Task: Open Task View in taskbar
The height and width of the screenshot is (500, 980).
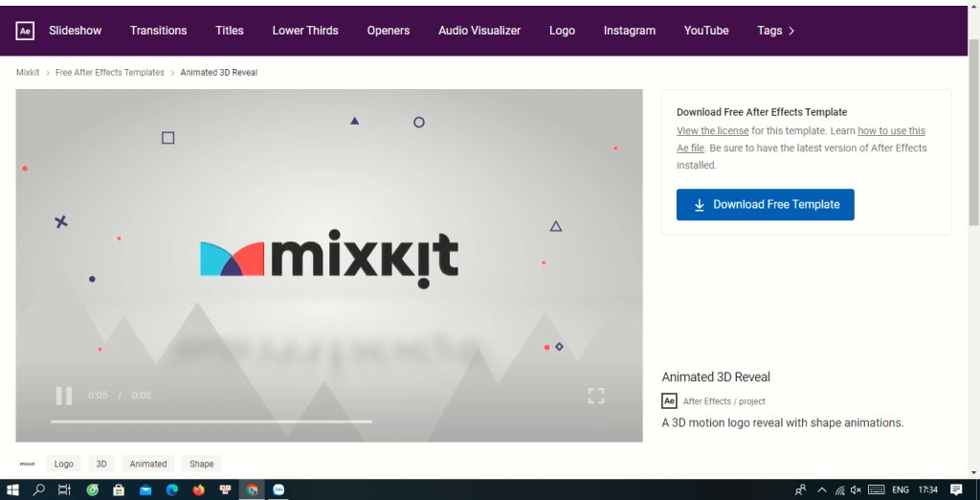Action: [64, 490]
